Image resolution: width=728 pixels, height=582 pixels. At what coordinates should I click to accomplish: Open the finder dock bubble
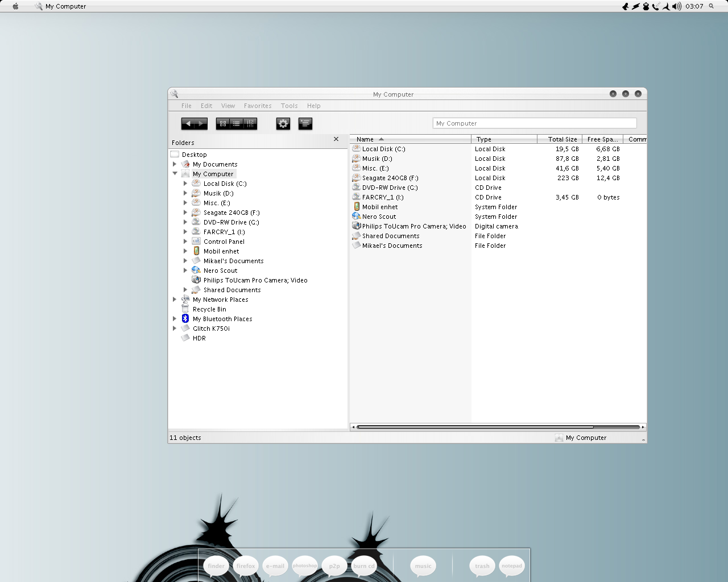pyautogui.click(x=216, y=566)
